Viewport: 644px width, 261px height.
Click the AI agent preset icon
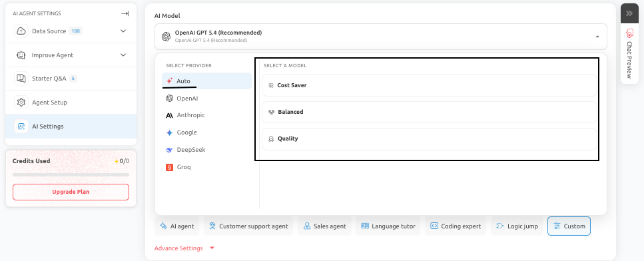click(x=163, y=226)
